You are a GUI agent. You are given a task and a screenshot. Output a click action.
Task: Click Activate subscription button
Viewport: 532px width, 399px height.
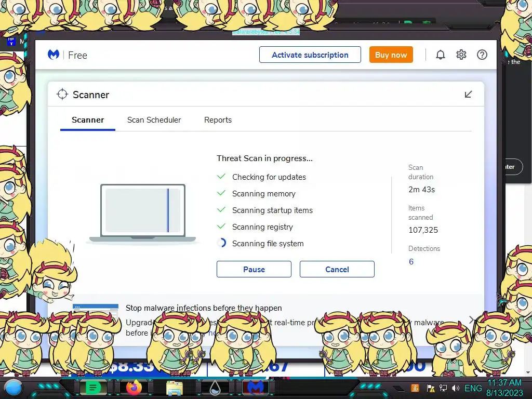tap(310, 55)
